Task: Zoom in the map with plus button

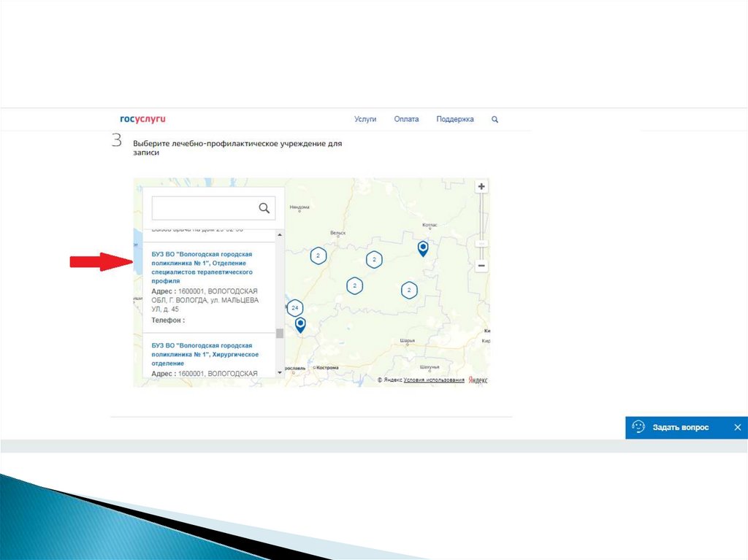Action: click(481, 187)
